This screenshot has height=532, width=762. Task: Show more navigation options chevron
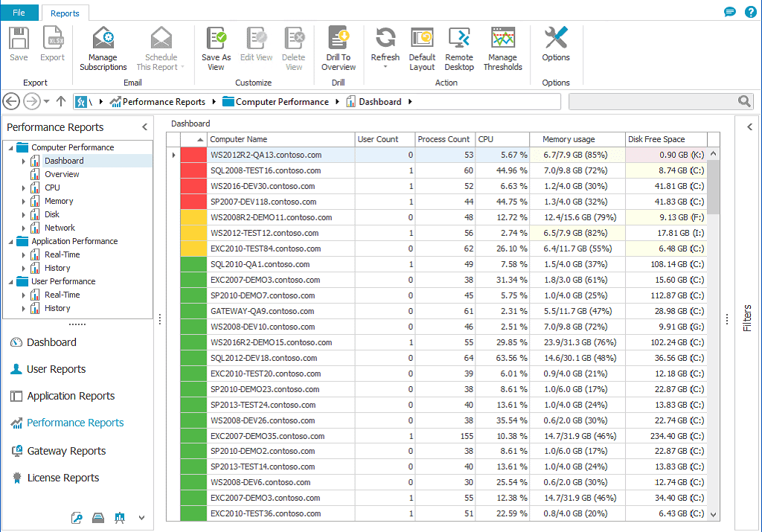(141, 518)
